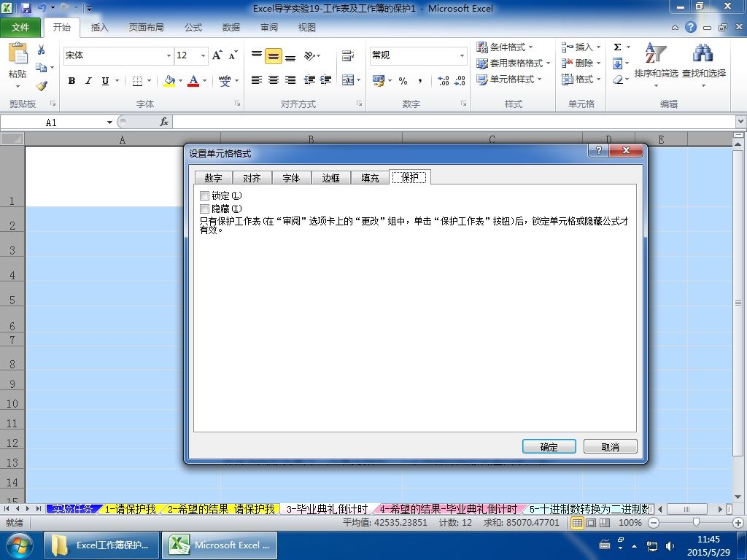Align text right
Screen dimensions: 747x560
point(290,80)
